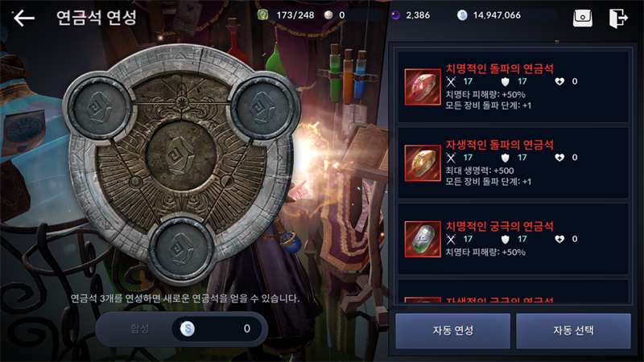Select the bottom alchemy stone slot
644x362 pixels.
pyautogui.click(x=180, y=249)
